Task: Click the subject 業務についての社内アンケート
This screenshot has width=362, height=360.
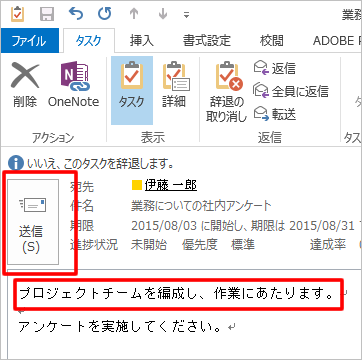Action: [x=201, y=206]
